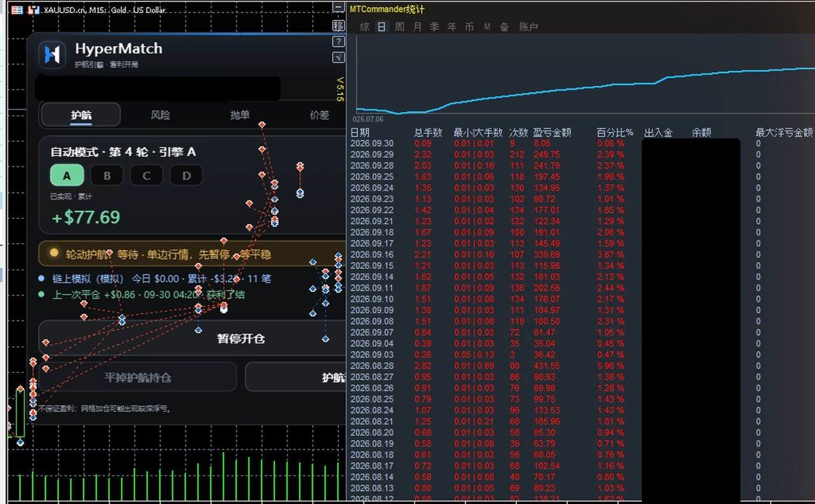Click the √ check button on the panel edge
Screen dimensions: 815x504
338,58
